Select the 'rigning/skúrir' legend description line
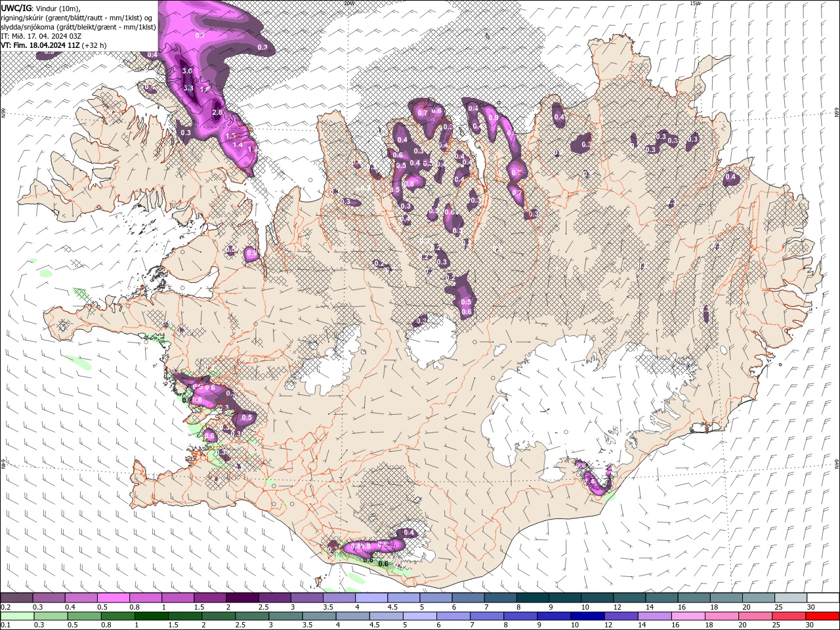Image resolution: width=840 pixels, height=630 pixels. [77, 17]
